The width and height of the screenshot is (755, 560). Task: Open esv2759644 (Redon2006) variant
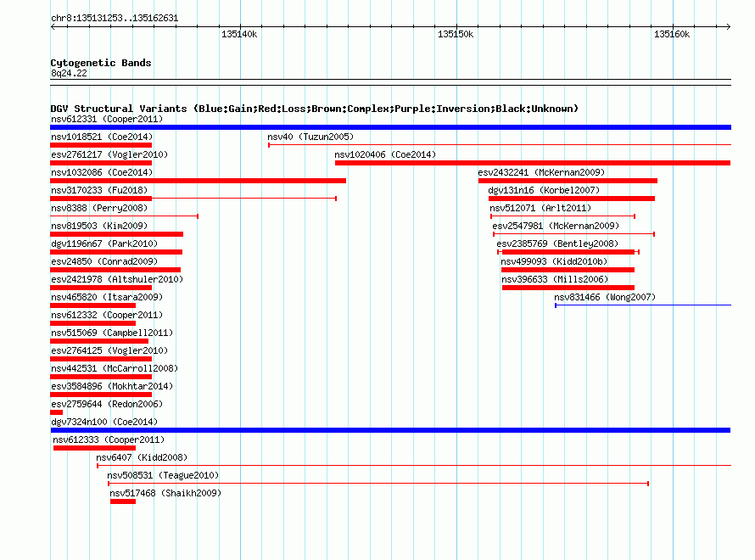[x=107, y=404]
